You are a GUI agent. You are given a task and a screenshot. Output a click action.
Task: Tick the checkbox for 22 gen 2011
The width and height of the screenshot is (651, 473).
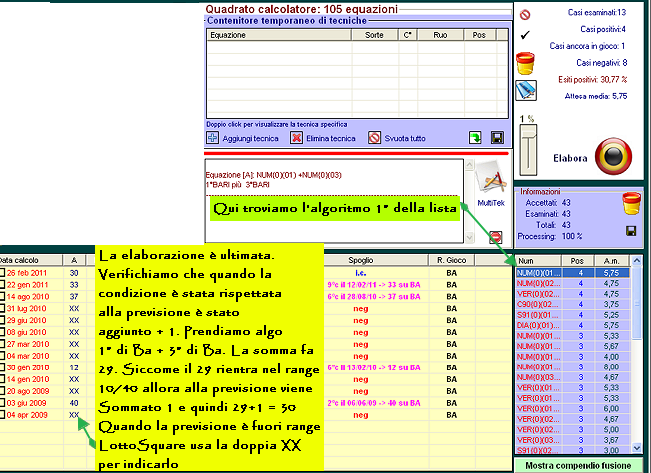tap(2, 284)
